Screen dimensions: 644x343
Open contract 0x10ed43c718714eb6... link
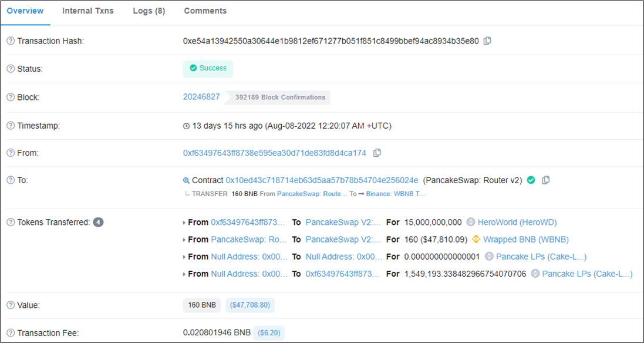click(x=322, y=180)
